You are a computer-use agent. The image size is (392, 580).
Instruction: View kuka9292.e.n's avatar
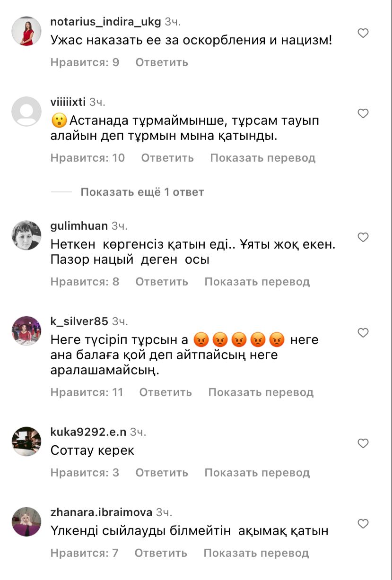pos(26,441)
